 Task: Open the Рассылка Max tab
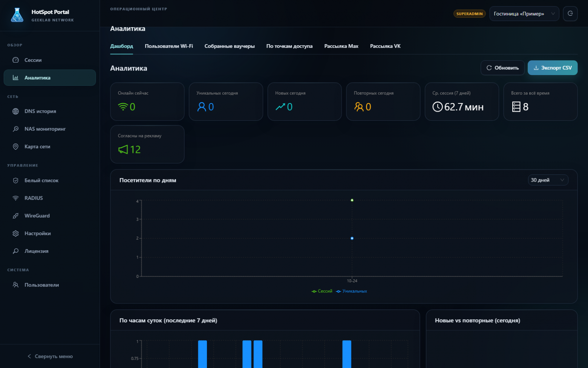tap(341, 46)
